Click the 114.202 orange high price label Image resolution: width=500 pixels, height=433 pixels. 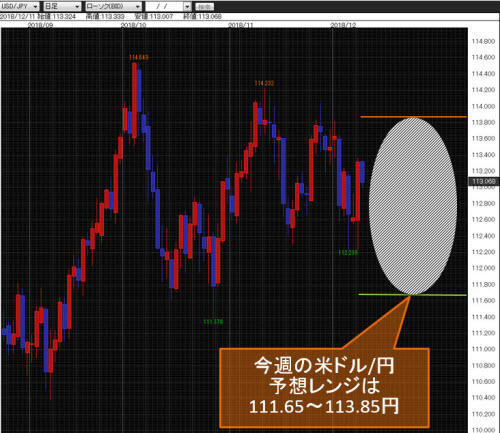tap(264, 83)
